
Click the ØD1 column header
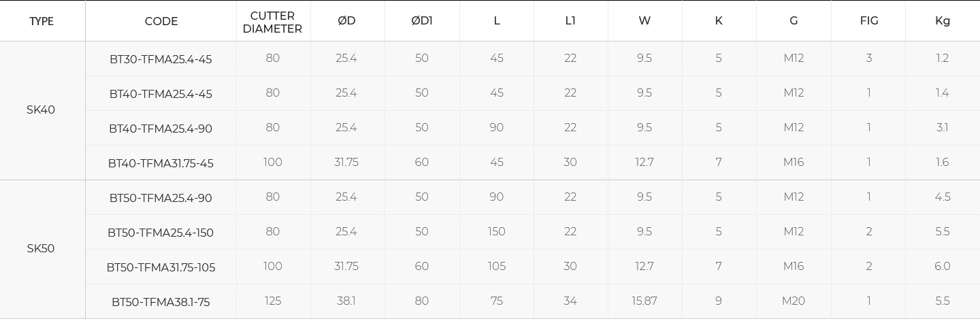pyautogui.click(x=422, y=20)
